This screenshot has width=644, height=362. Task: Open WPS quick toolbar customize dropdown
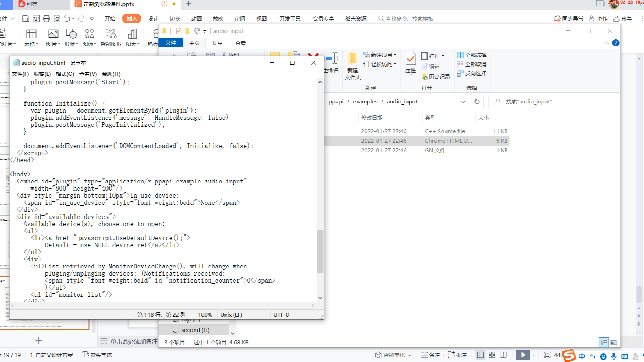click(92, 18)
